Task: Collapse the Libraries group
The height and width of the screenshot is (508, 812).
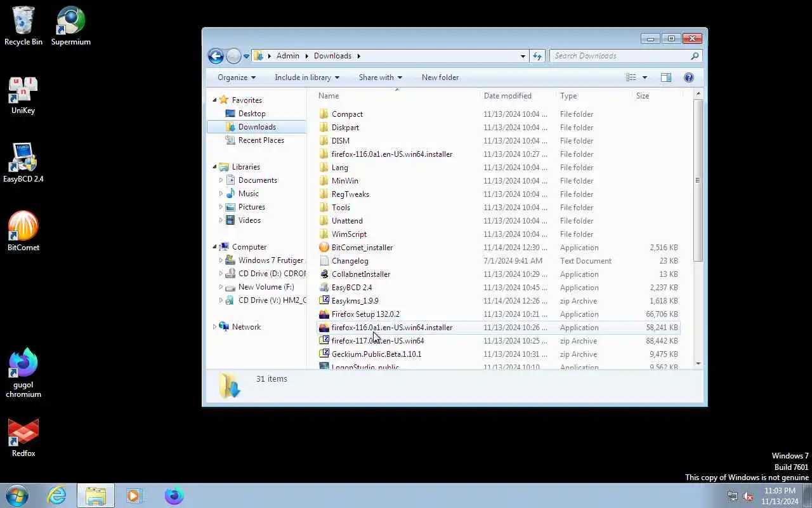Action: pyautogui.click(x=214, y=167)
